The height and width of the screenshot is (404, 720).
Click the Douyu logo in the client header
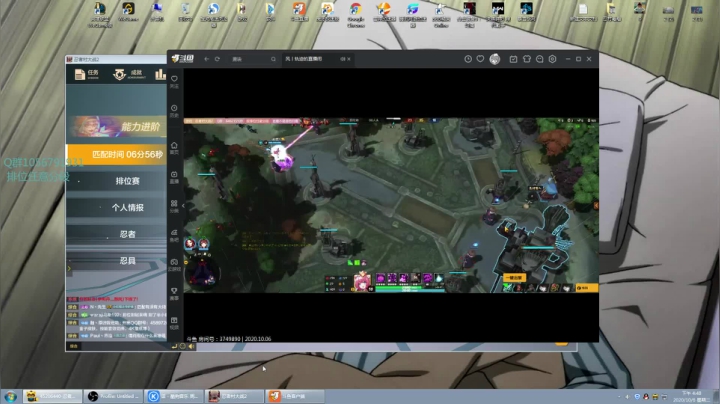point(183,59)
